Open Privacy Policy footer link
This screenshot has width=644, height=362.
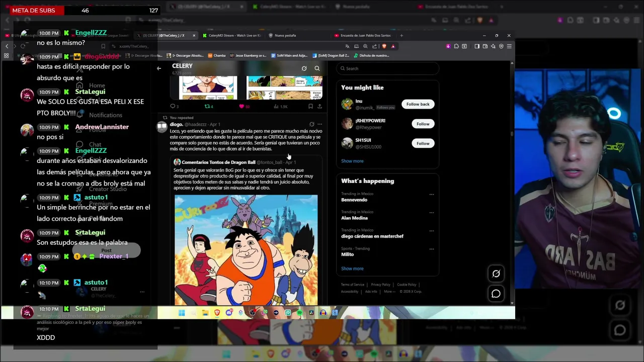(380, 285)
